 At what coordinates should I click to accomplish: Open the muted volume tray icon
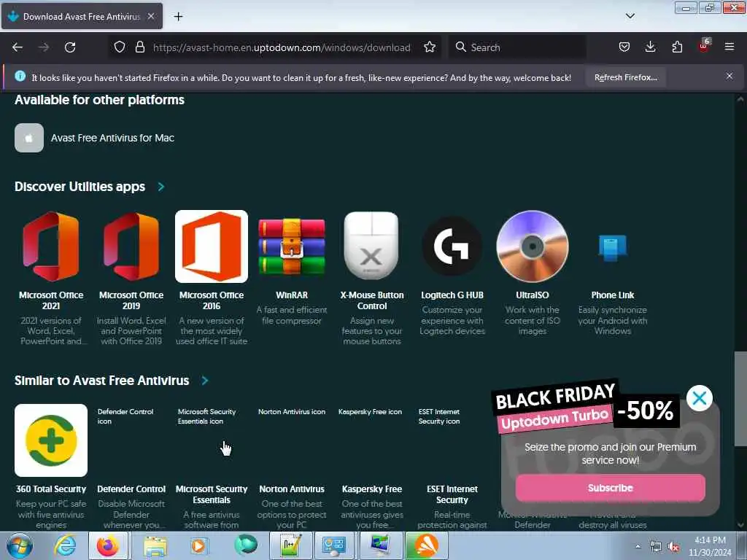pos(673,547)
